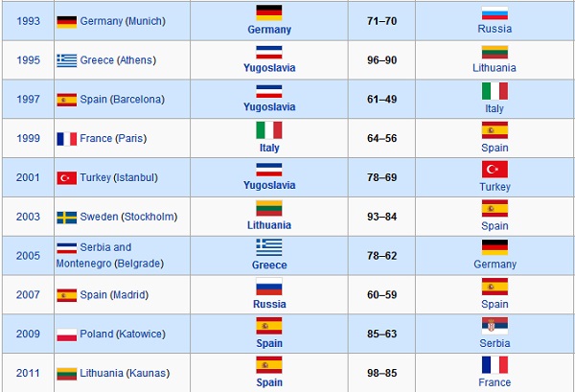575x392 pixels.
Task: Open the 2011 year link
Action: click(29, 375)
